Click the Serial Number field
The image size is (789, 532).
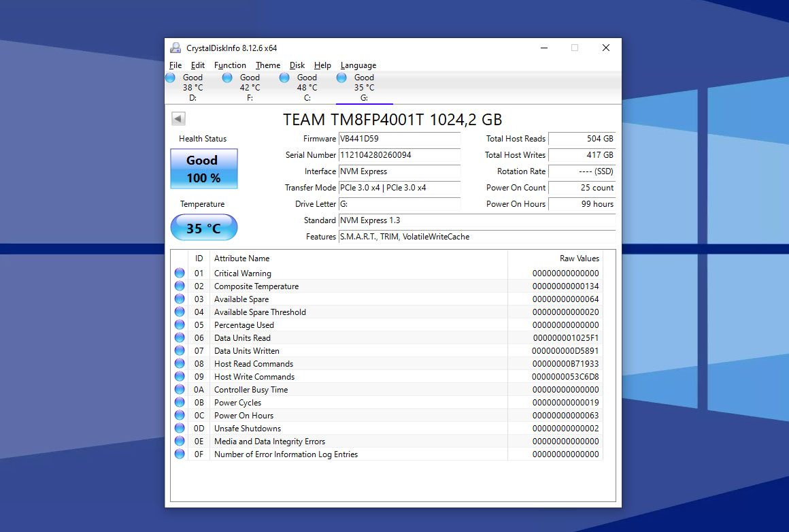(x=399, y=155)
